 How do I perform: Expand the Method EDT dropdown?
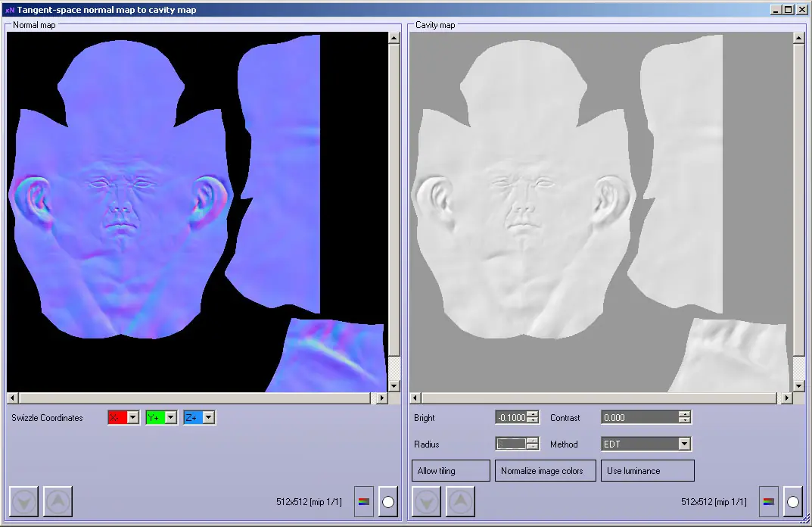[685, 444]
